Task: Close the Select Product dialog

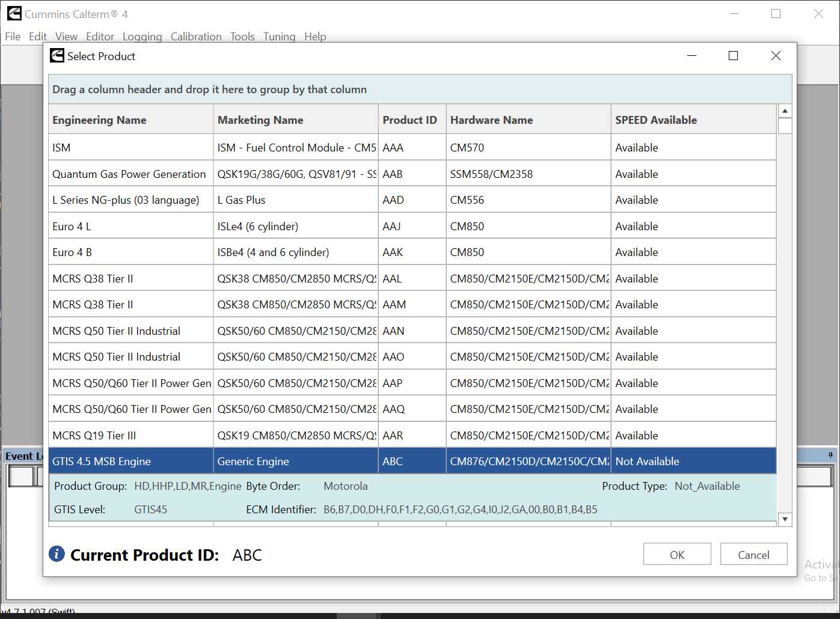Action: (776, 56)
